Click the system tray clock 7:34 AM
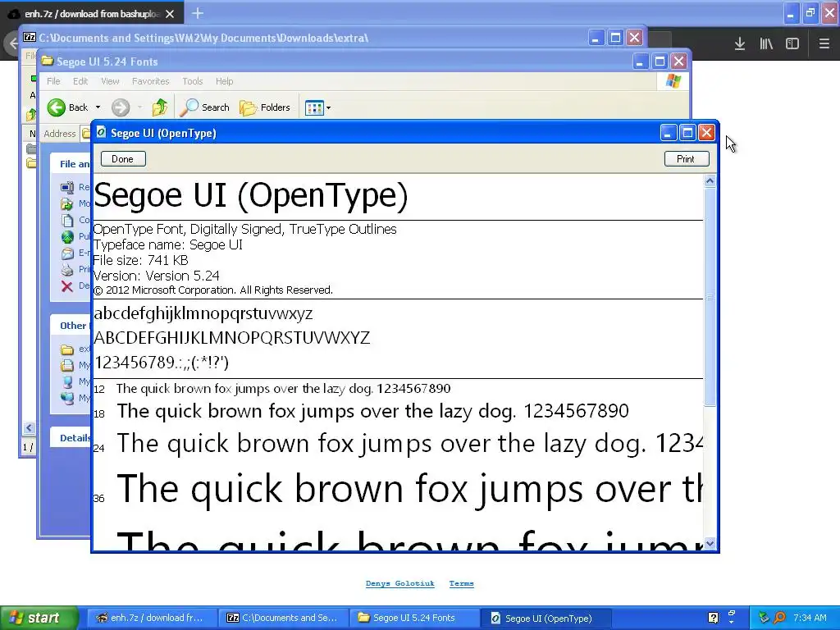 (810, 618)
